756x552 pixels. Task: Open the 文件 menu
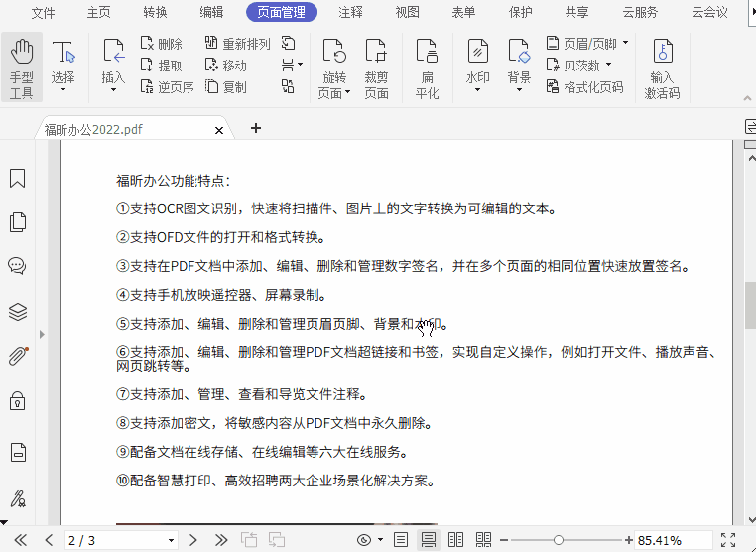43,13
